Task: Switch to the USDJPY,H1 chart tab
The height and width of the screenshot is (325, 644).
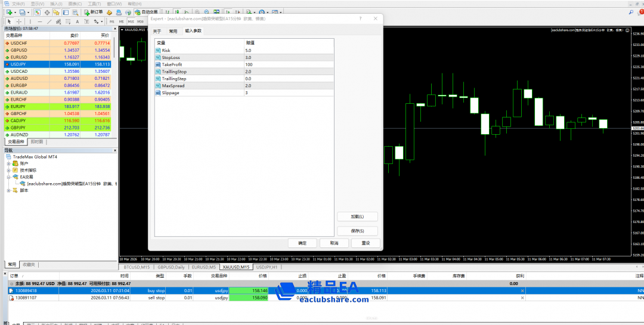Action: click(267, 267)
